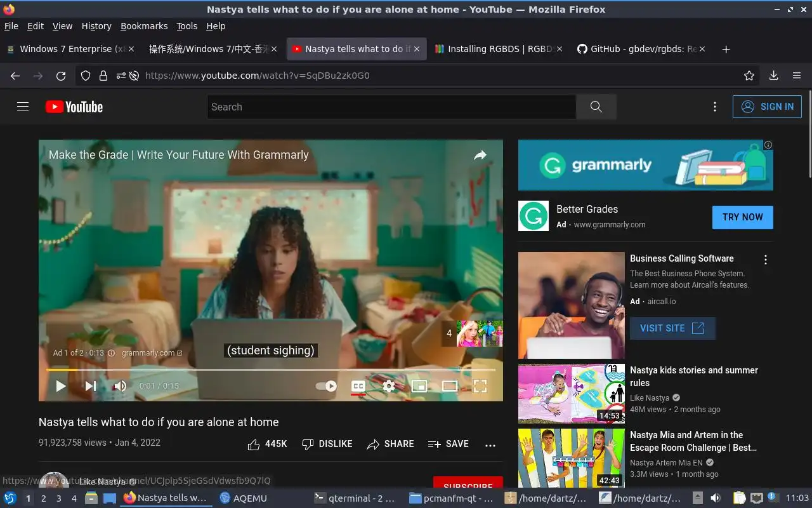The image size is (812, 508).
Task: Click the SIGN IN button
Action: 767,107
